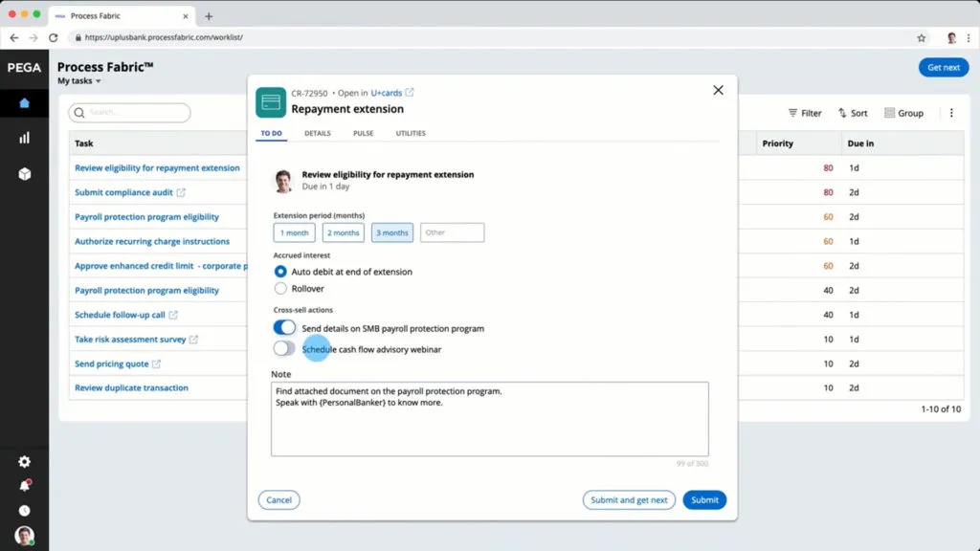Open Review duplicate transaction task
Viewport: 980px width, 551px height.
click(x=131, y=388)
